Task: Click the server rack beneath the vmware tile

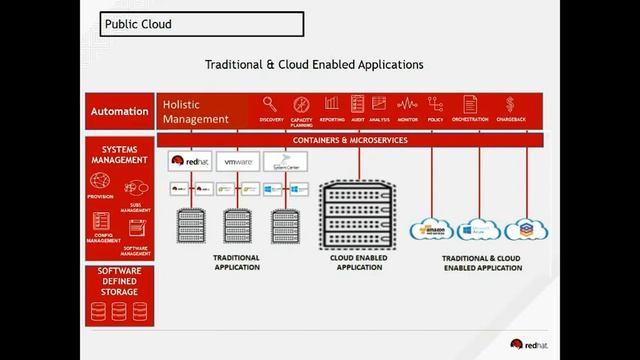Action: click(x=238, y=226)
